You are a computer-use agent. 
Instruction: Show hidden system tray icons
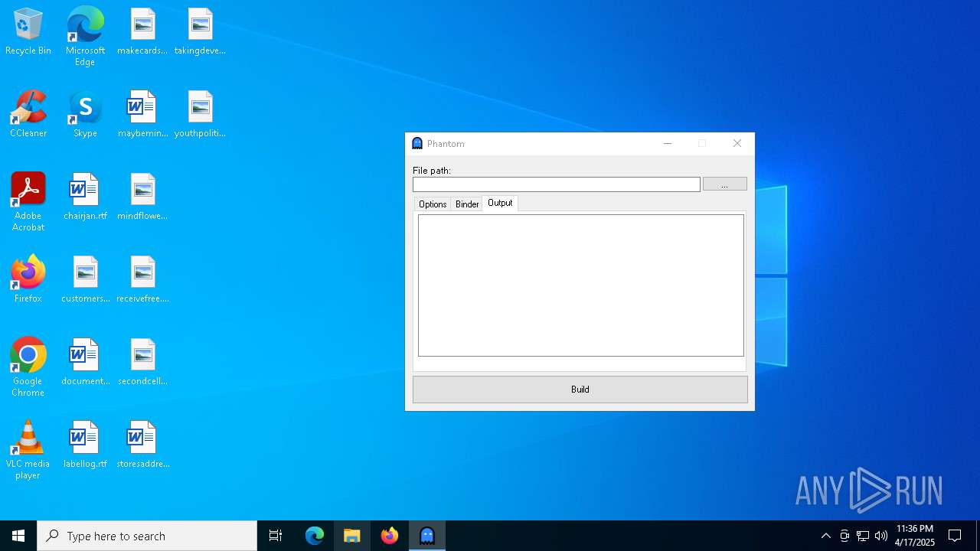pos(825,536)
